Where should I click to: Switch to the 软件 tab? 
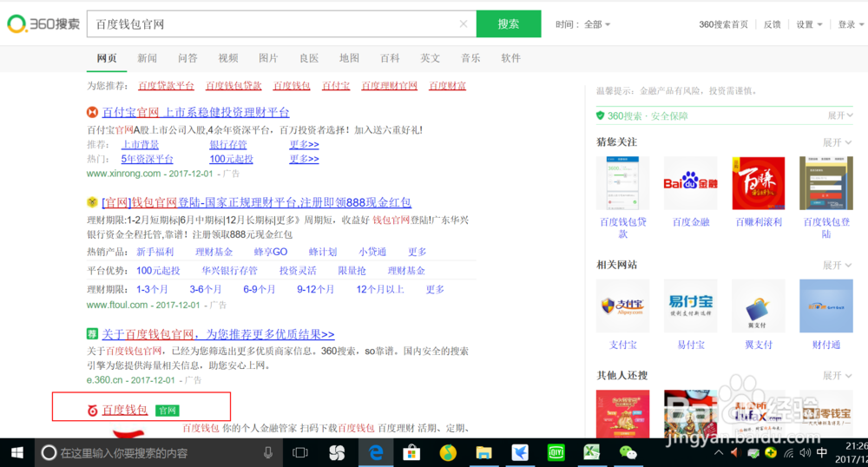(x=511, y=58)
